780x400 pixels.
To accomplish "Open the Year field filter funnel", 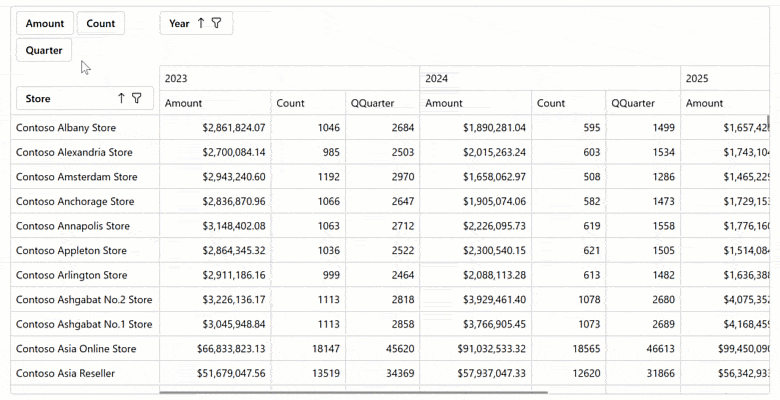I will [216, 23].
